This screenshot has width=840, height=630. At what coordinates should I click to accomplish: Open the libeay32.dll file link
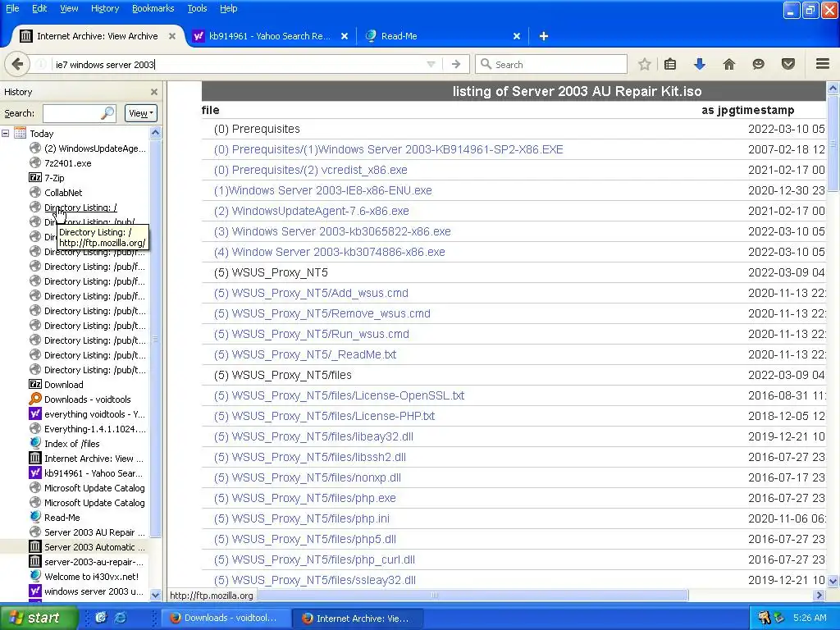(313, 436)
